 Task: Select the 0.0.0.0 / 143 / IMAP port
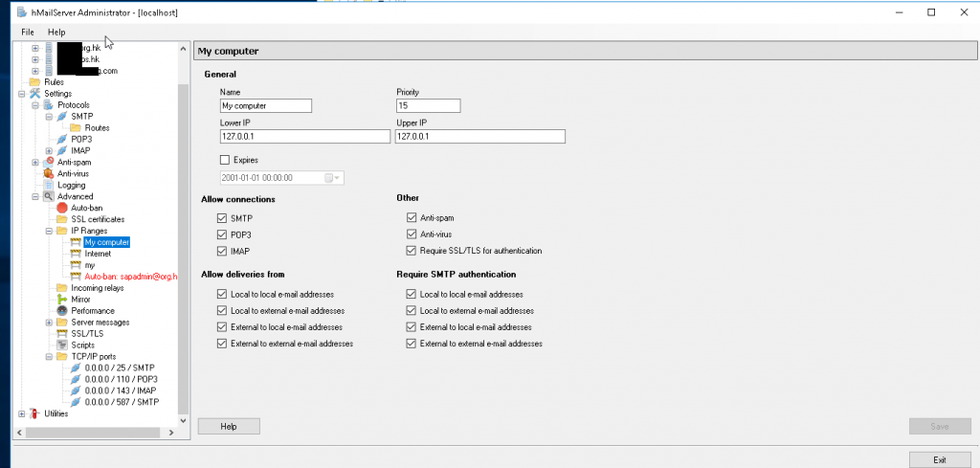tap(121, 390)
